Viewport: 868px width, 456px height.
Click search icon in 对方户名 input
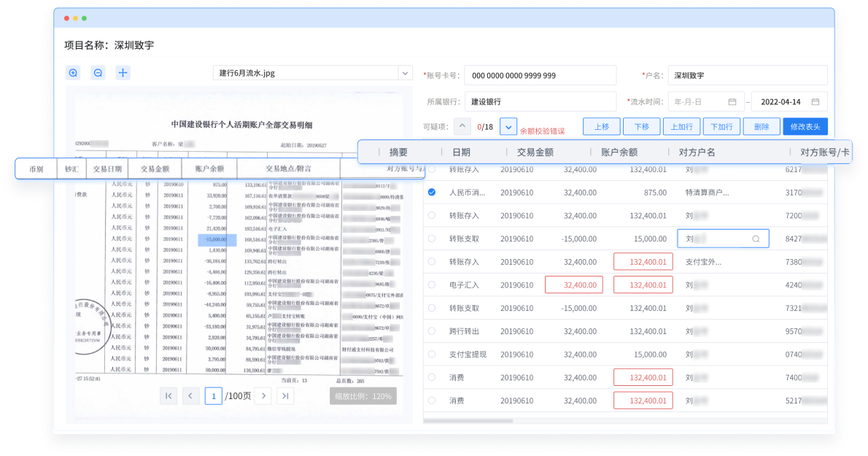(756, 239)
